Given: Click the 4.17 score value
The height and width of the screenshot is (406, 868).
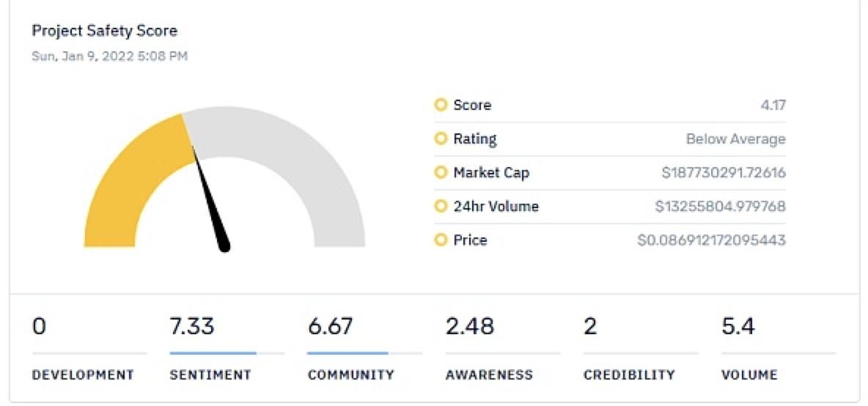Looking at the screenshot, I should click(773, 105).
